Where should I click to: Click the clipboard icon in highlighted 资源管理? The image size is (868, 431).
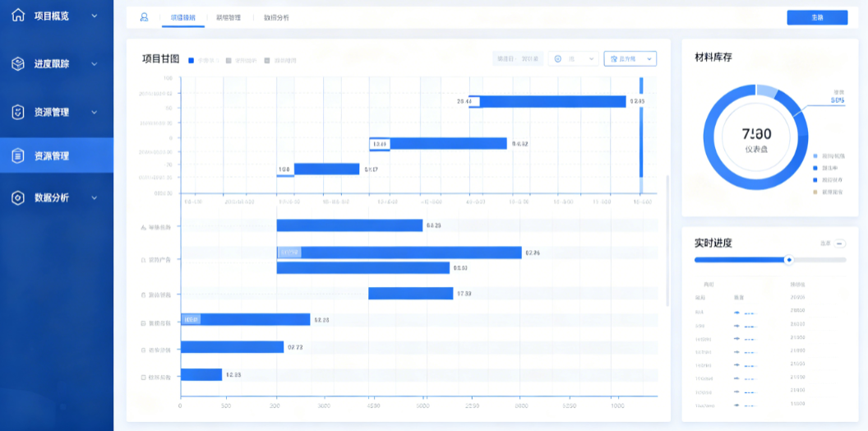coord(18,155)
